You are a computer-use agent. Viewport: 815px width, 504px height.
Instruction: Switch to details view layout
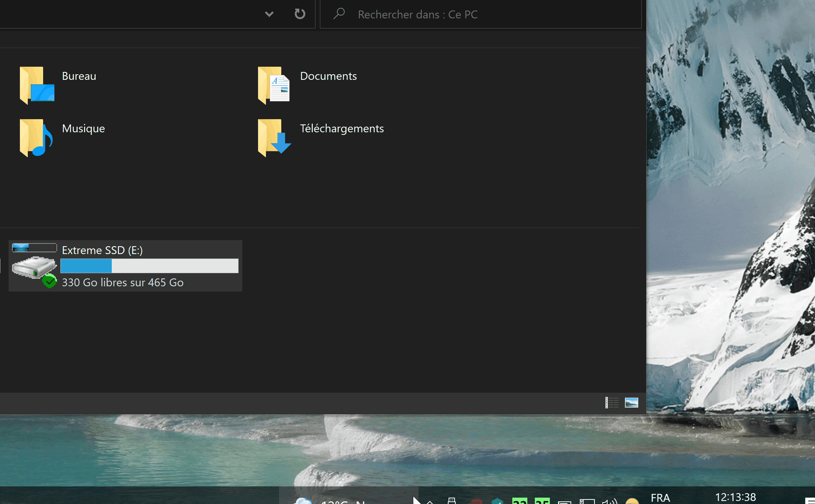612,402
